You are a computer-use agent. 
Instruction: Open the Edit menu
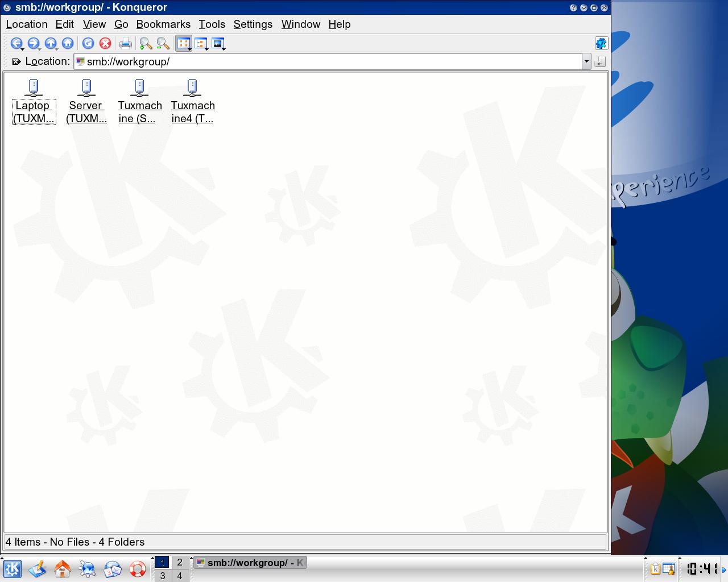[x=65, y=24]
